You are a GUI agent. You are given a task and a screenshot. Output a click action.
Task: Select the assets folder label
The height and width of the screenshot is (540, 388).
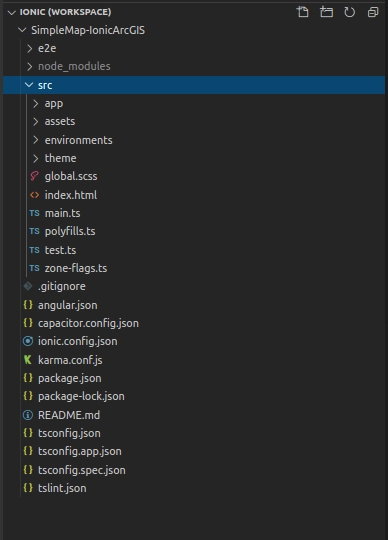60,121
